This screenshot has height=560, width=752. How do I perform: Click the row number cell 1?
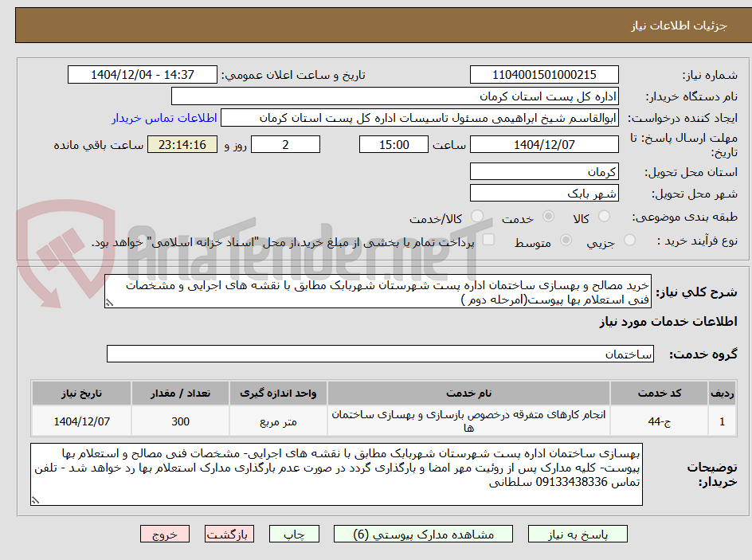[722, 421]
